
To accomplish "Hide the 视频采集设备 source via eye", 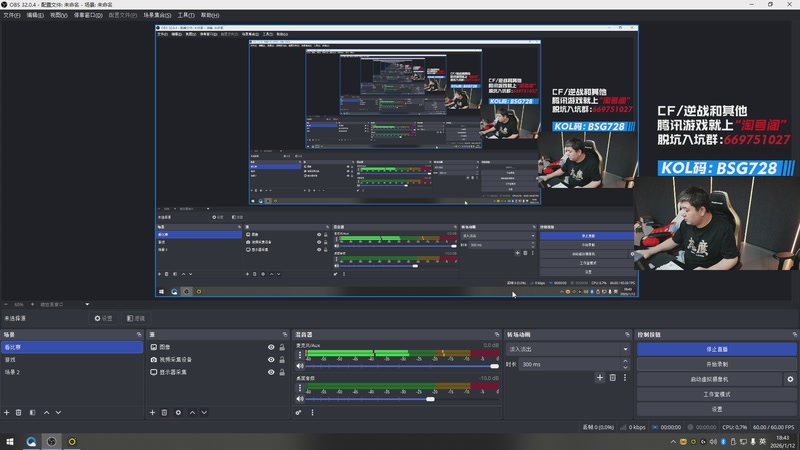I will [x=271, y=360].
